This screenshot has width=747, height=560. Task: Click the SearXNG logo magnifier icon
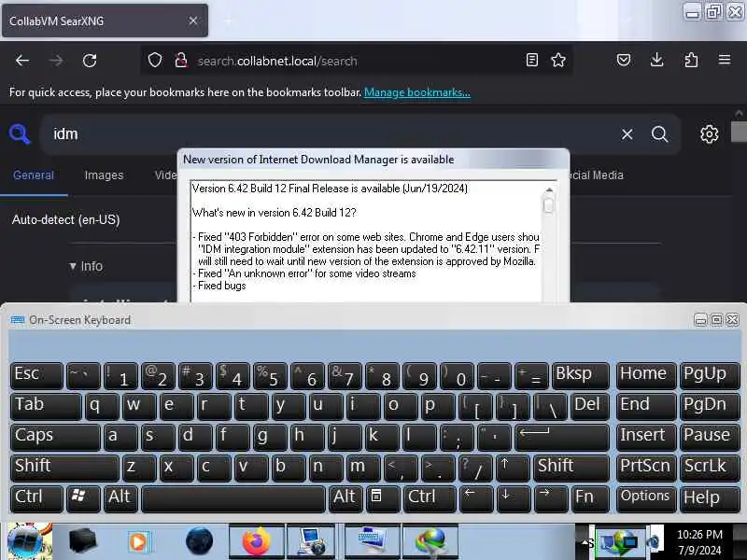(x=19, y=133)
